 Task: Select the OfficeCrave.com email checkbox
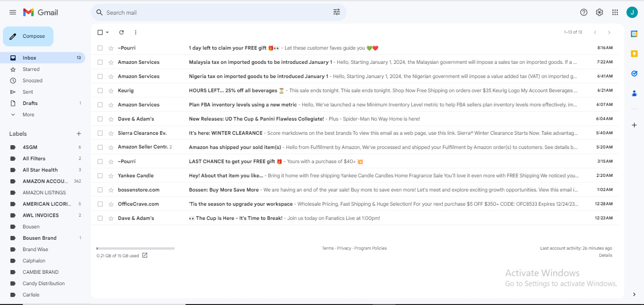(x=100, y=204)
